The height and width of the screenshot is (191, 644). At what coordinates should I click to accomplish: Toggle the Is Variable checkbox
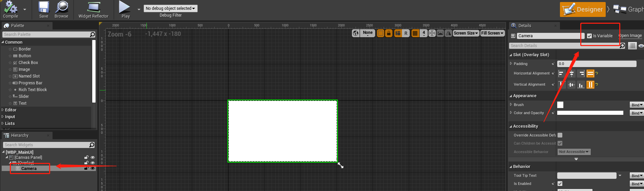click(x=589, y=36)
